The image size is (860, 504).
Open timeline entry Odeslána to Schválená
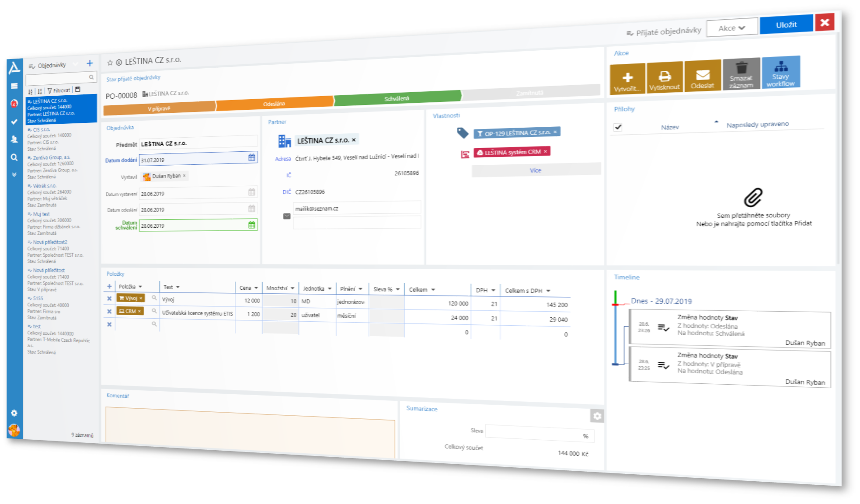click(x=730, y=328)
